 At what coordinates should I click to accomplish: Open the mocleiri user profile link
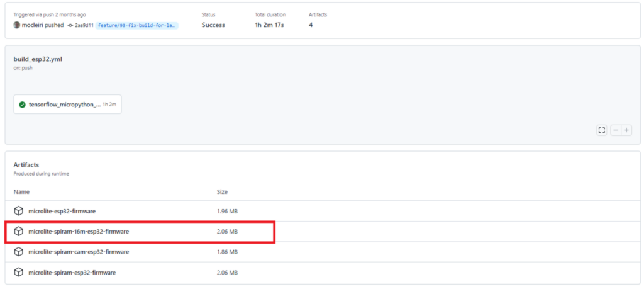click(33, 25)
